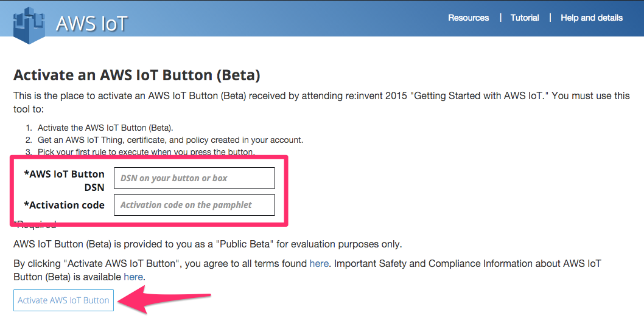Select list item "Activate the AWS IoT Button (Beta)"
The width and height of the screenshot is (644, 321).
click(x=105, y=128)
